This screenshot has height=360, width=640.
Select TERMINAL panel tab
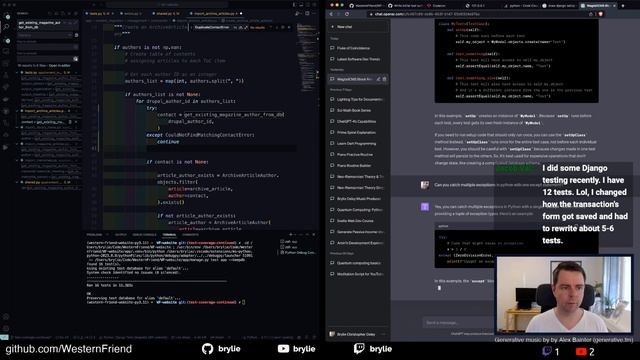[169, 235]
